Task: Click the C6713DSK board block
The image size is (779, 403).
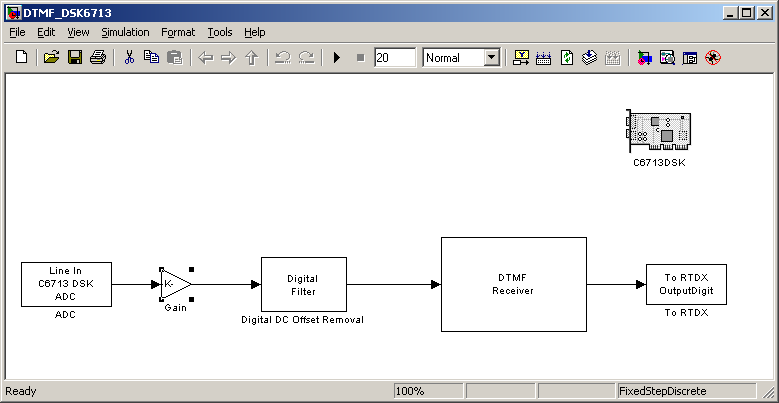Action: (x=659, y=131)
